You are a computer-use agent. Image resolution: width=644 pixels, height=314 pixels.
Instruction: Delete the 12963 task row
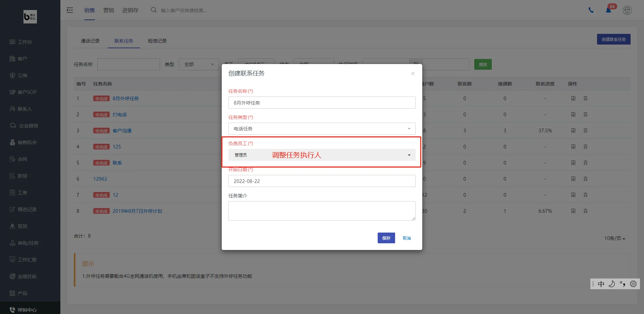click(586, 179)
